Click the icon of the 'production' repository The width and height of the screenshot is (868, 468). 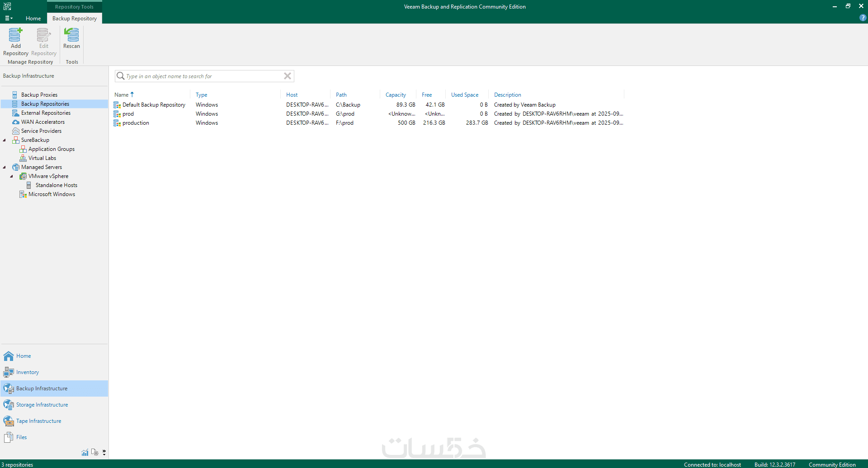[x=117, y=123]
